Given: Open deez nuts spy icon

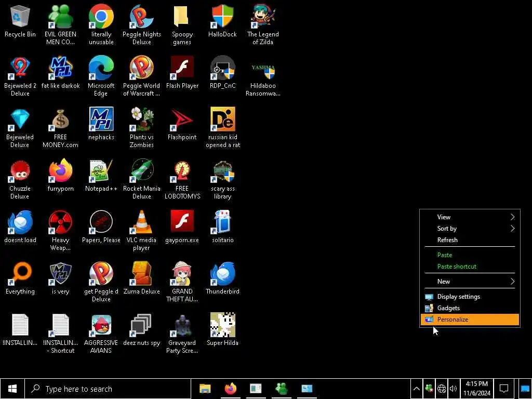Looking at the screenshot, I should click(x=141, y=330).
